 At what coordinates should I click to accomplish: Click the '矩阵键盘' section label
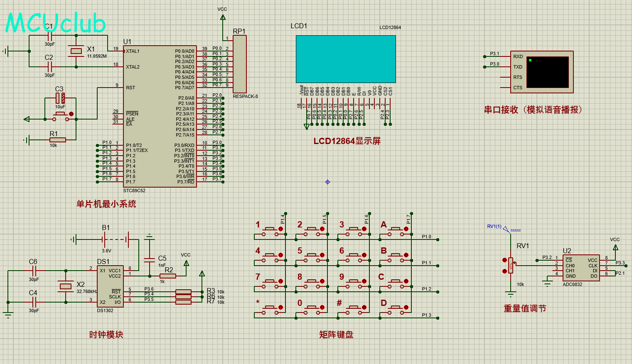[x=336, y=335]
